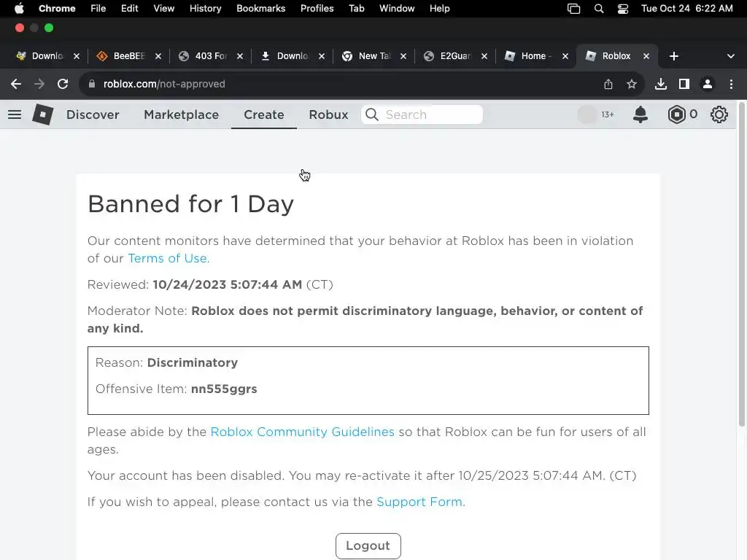Open Marketplace in Roblox navigation

[x=182, y=114]
